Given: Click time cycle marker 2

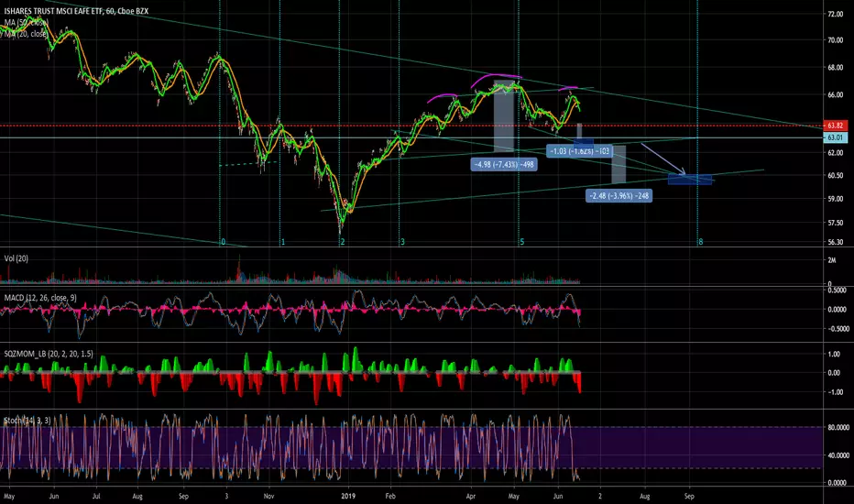Looking at the screenshot, I should pos(343,241).
